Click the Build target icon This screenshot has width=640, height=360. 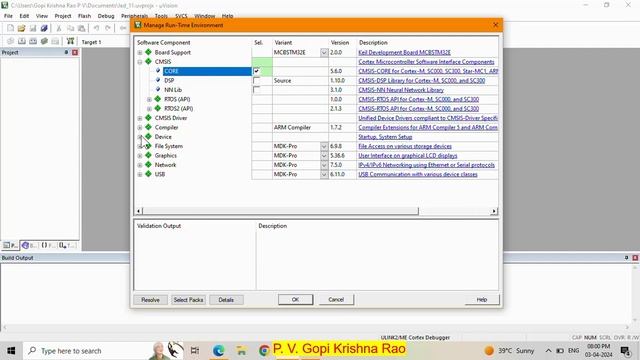(22, 41)
